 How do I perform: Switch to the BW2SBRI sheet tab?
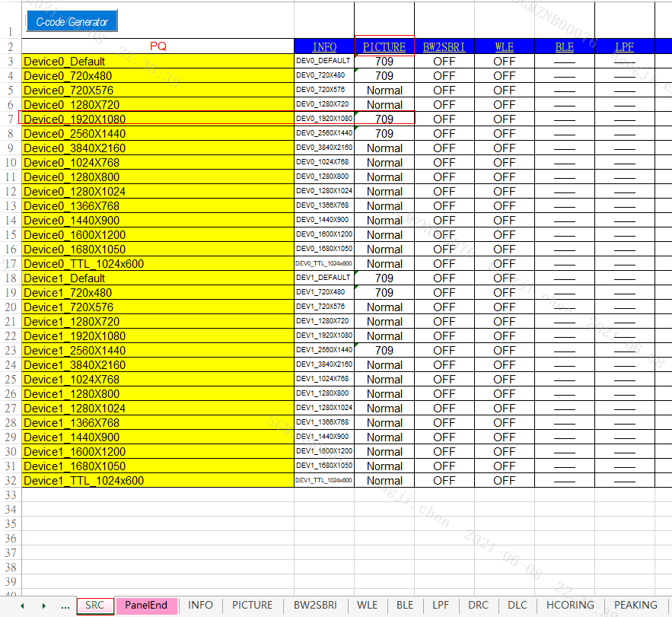tap(315, 605)
